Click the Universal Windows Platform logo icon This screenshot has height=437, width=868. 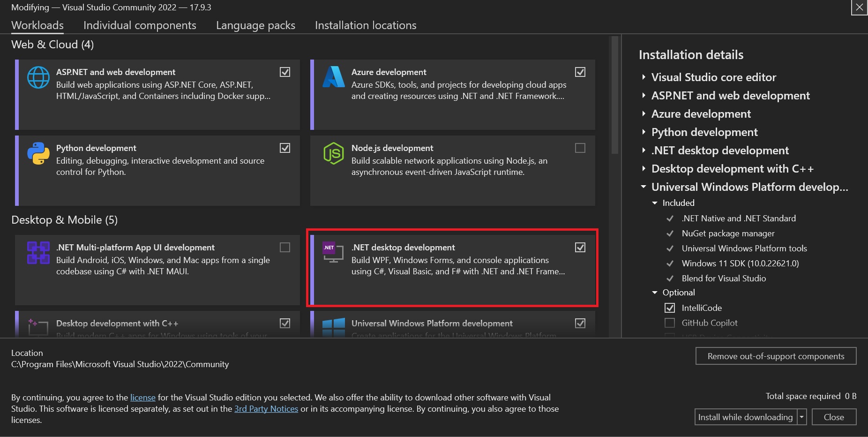[334, 327]
